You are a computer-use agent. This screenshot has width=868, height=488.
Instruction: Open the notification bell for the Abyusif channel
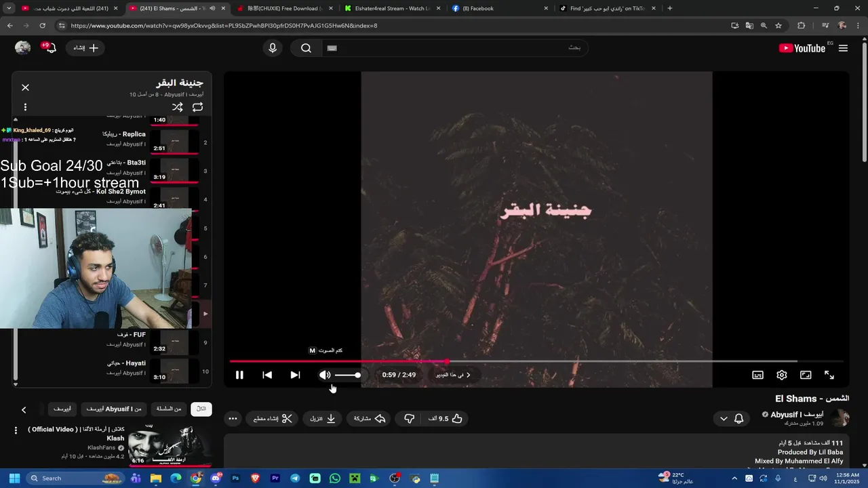point(739,419)
